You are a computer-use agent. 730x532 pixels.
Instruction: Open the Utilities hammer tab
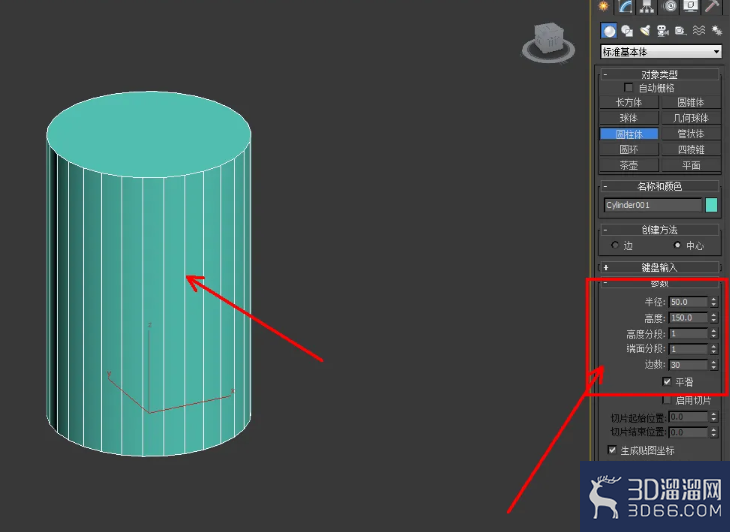click(x=712, y=6)
